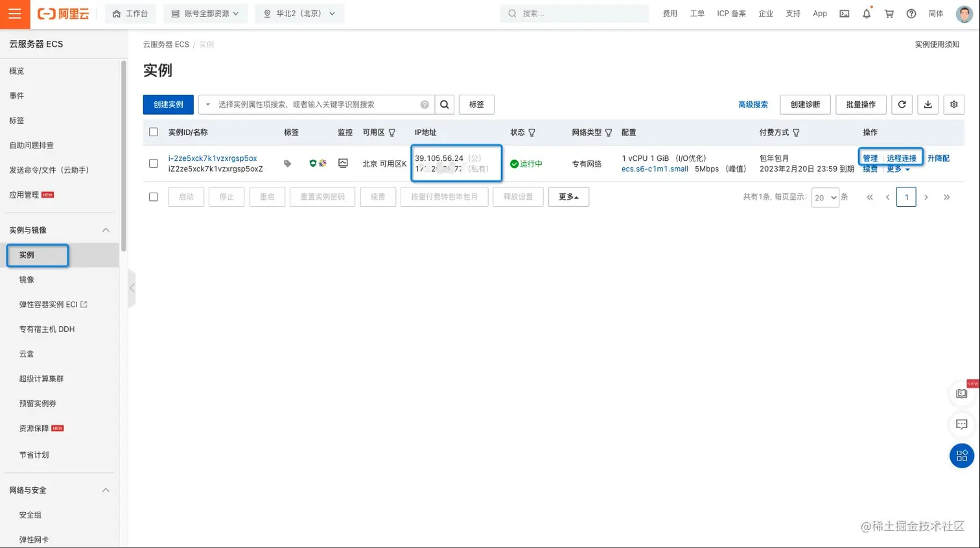
Task: Click 升降配 link for the instance
Action: [x=939, y=158]
